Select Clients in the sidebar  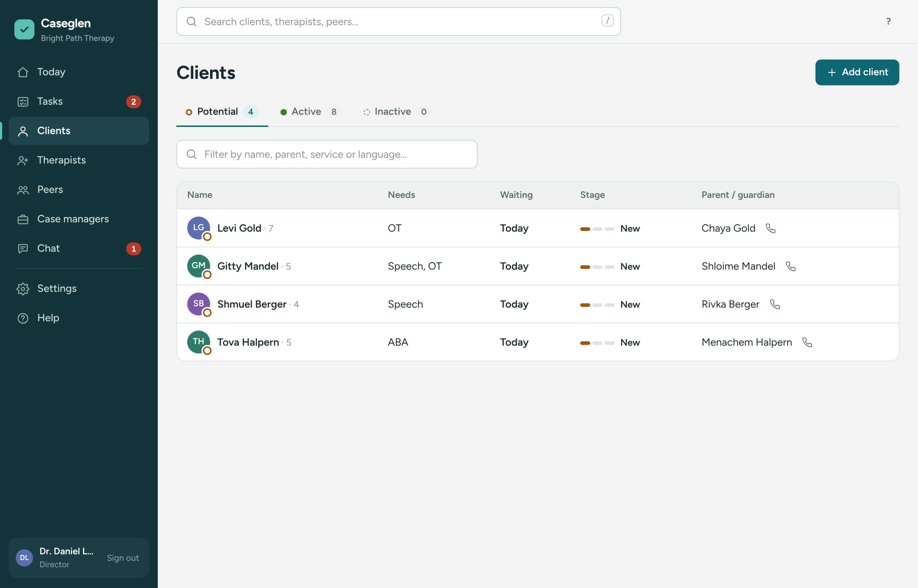(x=79, y=131)
